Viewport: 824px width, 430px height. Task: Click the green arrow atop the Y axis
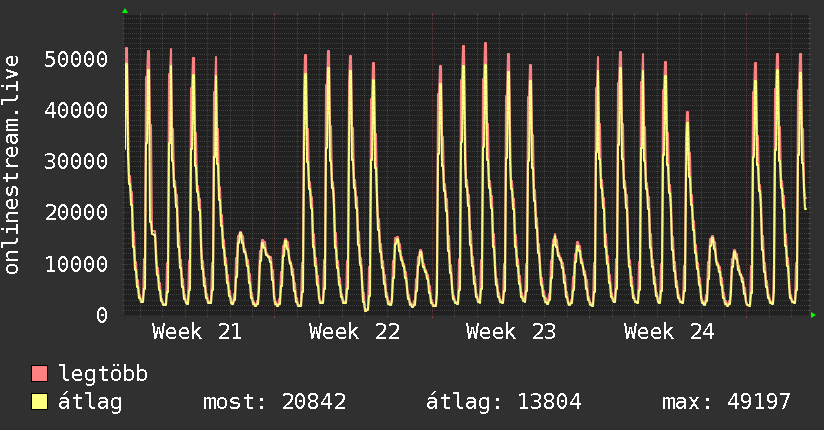pyautogui.click(x=125, y=11)
